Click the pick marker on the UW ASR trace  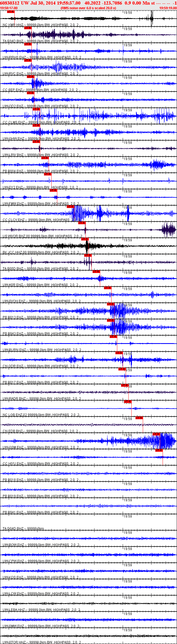click(x=96, y=272)
